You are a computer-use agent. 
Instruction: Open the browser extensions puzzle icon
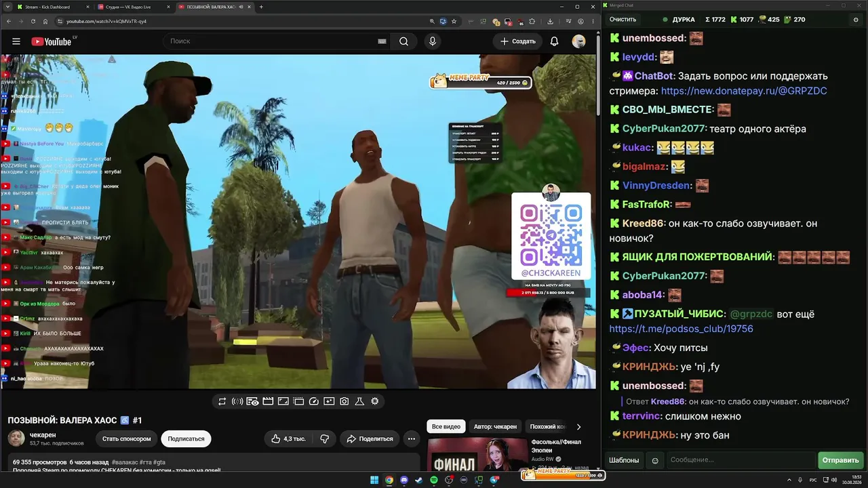(x=532, y=21)
